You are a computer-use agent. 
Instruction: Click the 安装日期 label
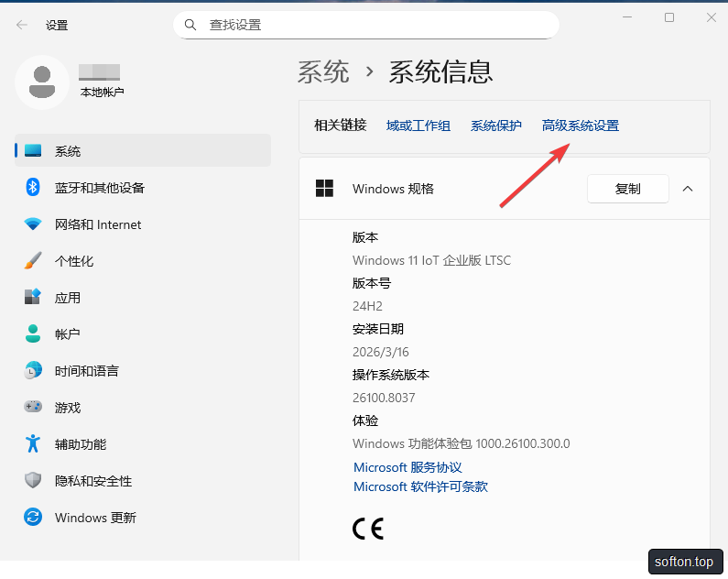click(378, 329)
